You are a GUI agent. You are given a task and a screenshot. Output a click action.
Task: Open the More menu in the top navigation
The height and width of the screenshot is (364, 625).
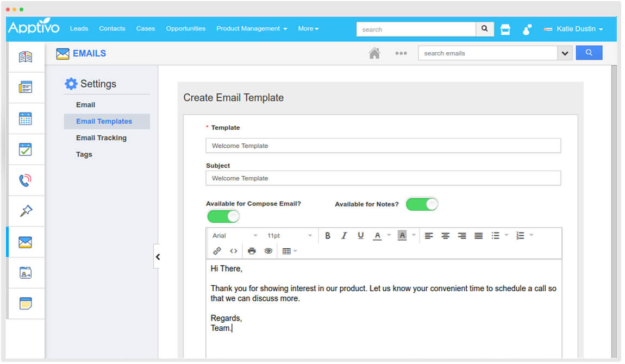pyautogui.click(x=308, y=28)
